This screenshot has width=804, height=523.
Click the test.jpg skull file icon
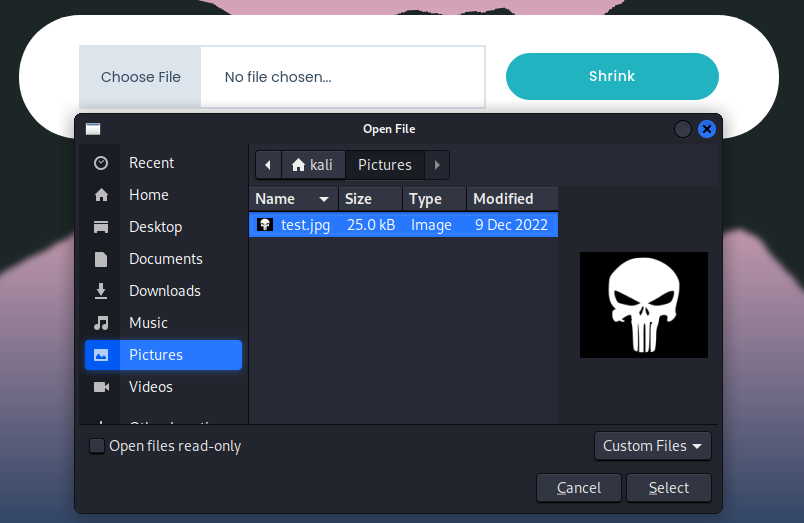pyautogui.click(x=265, y=225)
